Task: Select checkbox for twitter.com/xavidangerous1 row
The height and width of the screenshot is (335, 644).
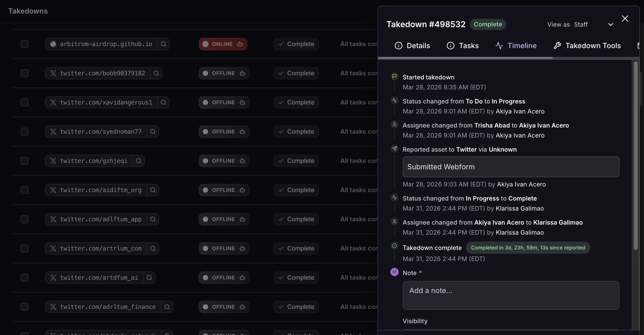Action: tap(25, 102)
